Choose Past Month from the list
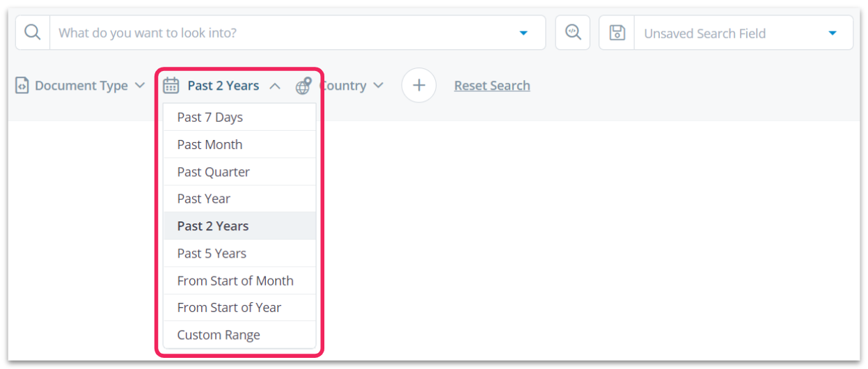This screenshot has height=369, width=868. point(210,145)
